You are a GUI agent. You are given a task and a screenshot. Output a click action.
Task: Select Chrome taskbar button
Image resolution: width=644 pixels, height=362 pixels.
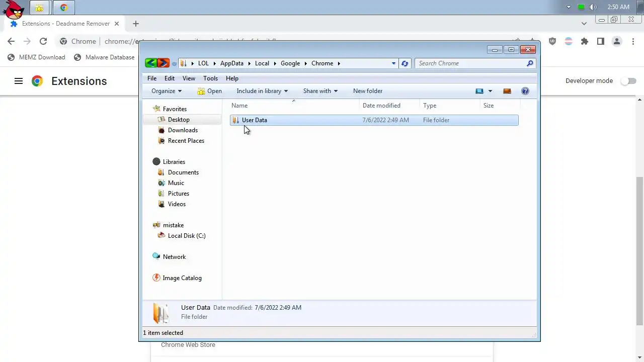coord(63,8)
